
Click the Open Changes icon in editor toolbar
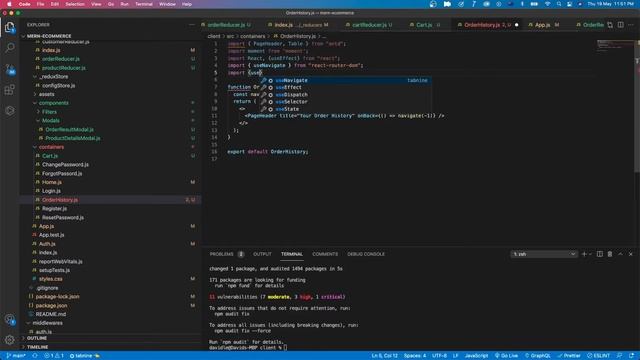tap(610, 25)
